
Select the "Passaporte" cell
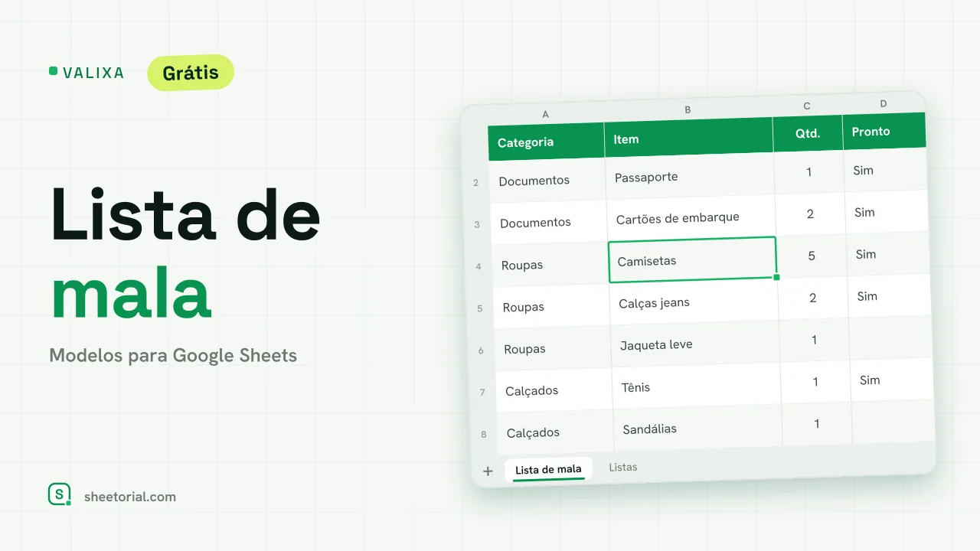[690, 176]
